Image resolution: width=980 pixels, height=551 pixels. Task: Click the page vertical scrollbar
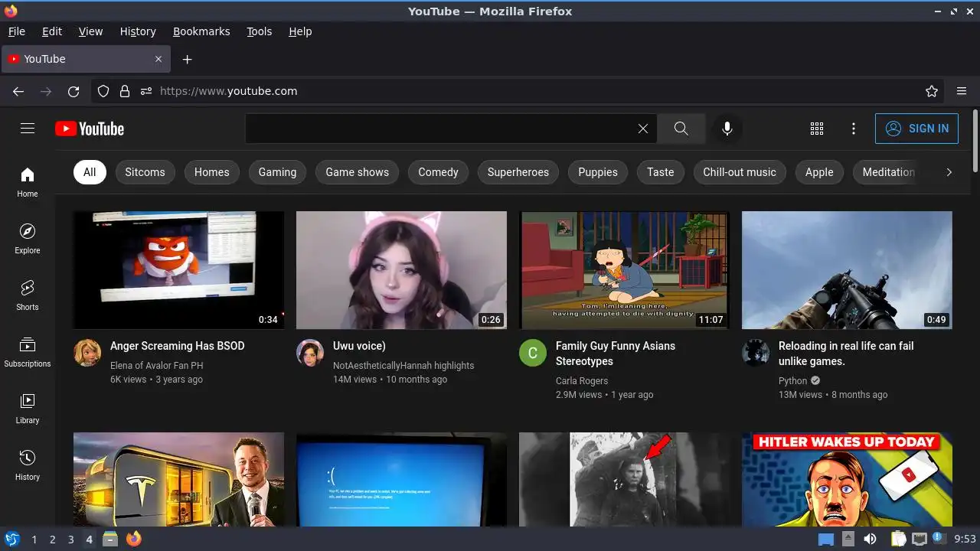point(975,140)
